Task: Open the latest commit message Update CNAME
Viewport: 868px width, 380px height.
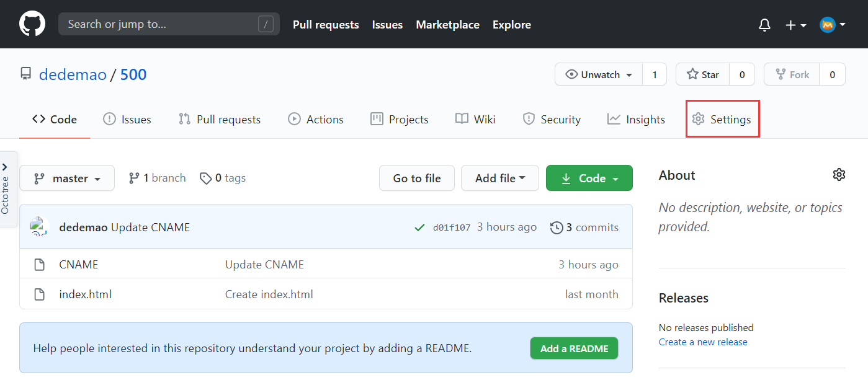Action: pos(151,228)
